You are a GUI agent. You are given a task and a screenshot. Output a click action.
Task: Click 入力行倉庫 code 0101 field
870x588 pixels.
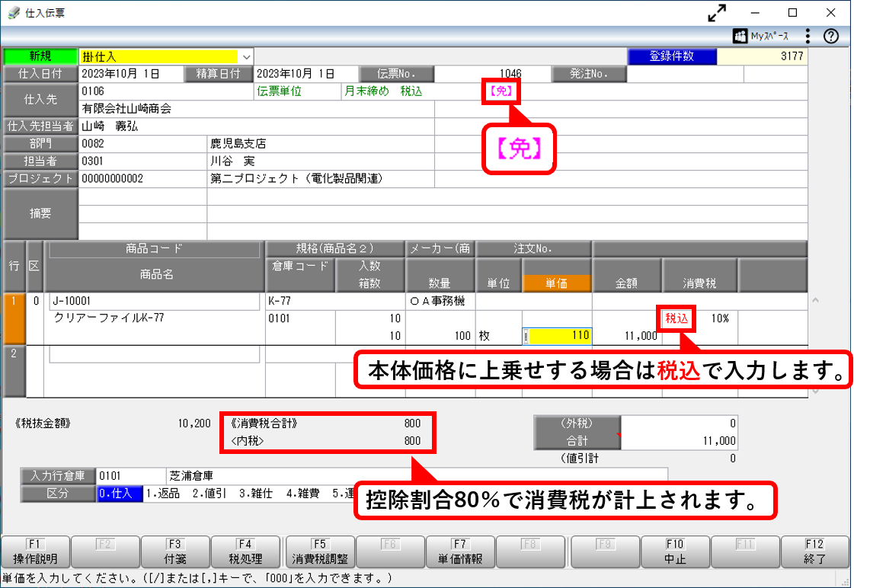tap(131, 476)
